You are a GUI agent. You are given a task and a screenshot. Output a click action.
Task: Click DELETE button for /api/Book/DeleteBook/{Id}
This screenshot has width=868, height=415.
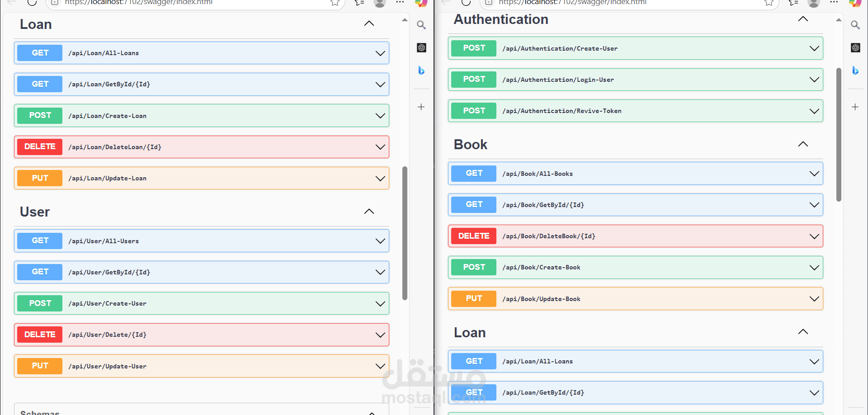pos(474,236)
